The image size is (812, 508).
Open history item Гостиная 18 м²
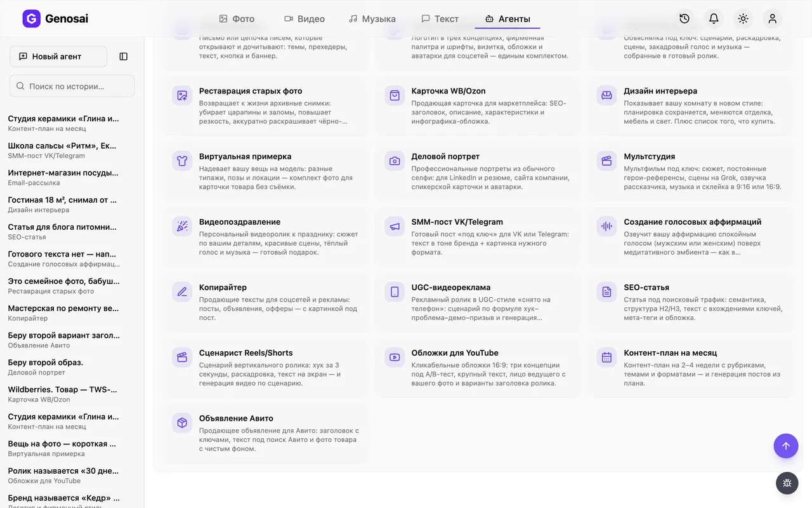[63, 204]
